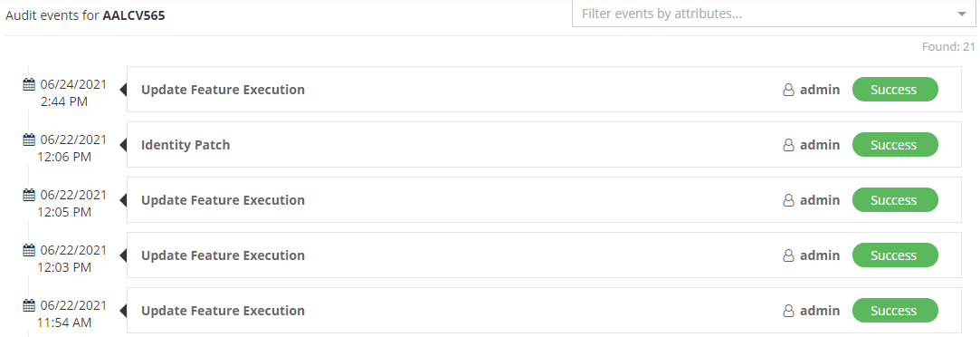Click user icon in the 2:44 PM event row

coord(789,90)
